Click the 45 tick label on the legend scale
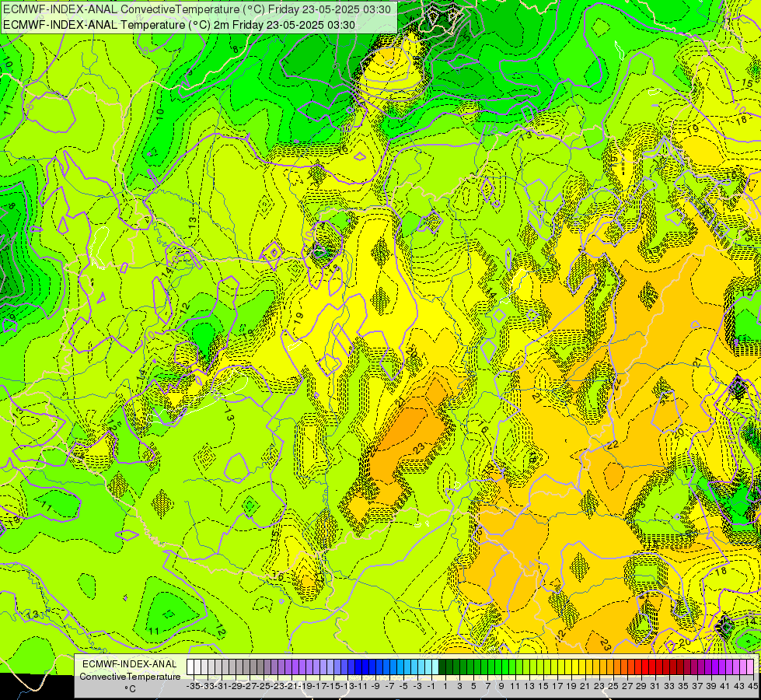The width and height of the screenshot is (761, 700). (752, 686)
